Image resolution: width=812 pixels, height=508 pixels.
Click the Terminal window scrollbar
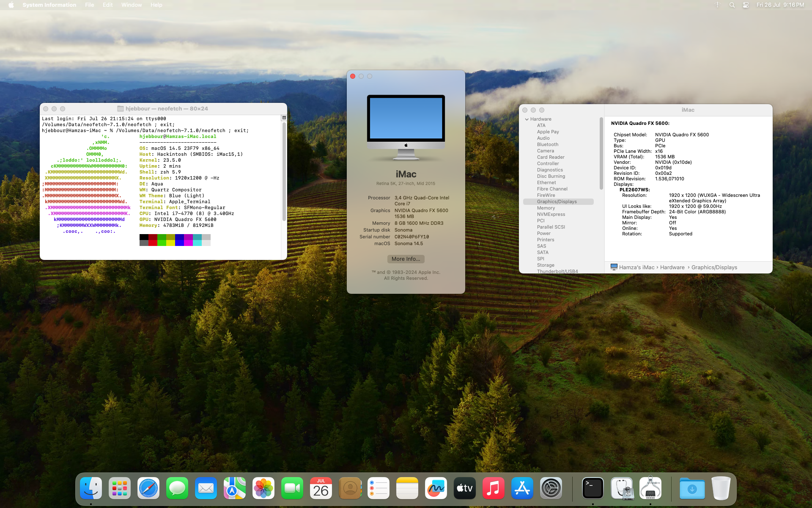(284, 171)
